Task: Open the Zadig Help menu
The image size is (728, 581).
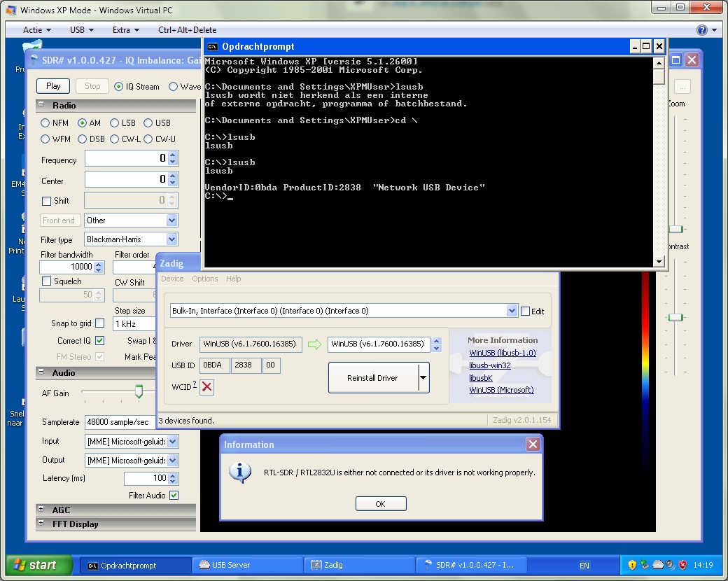Action: click(234, 279)
